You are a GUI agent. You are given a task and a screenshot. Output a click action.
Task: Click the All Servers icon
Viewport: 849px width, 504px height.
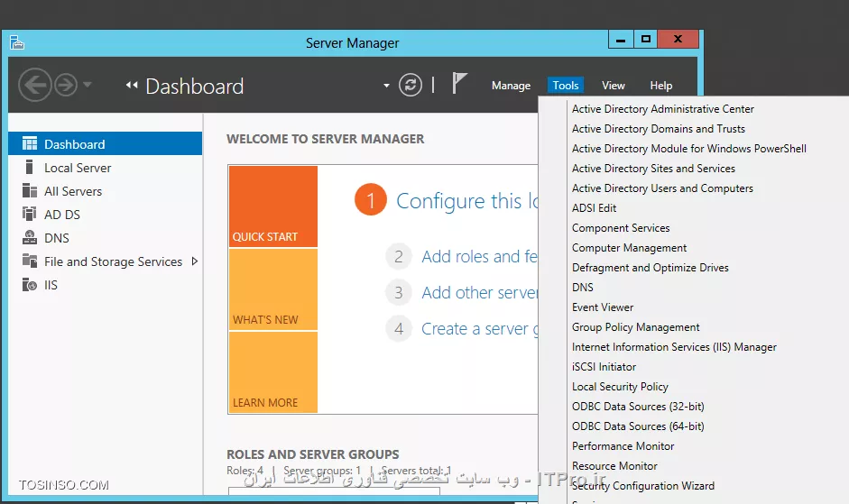tap(30, 190)
